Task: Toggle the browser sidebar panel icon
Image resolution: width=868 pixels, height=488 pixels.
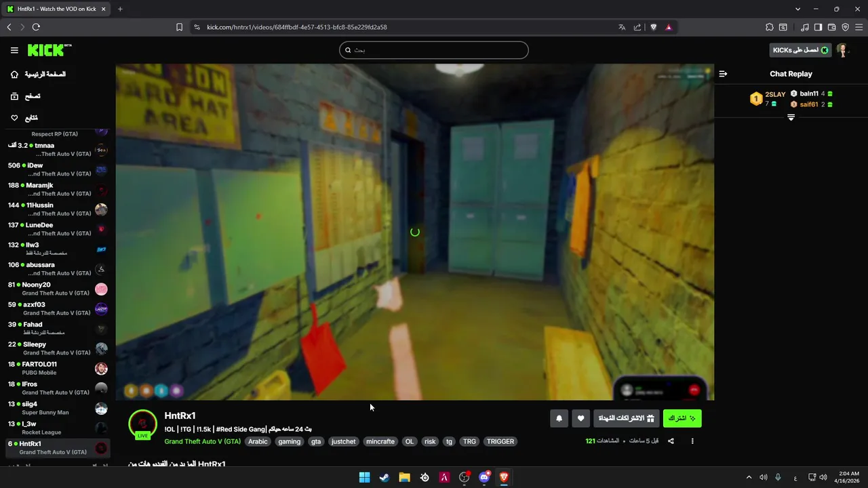Action: pos(818,27)
